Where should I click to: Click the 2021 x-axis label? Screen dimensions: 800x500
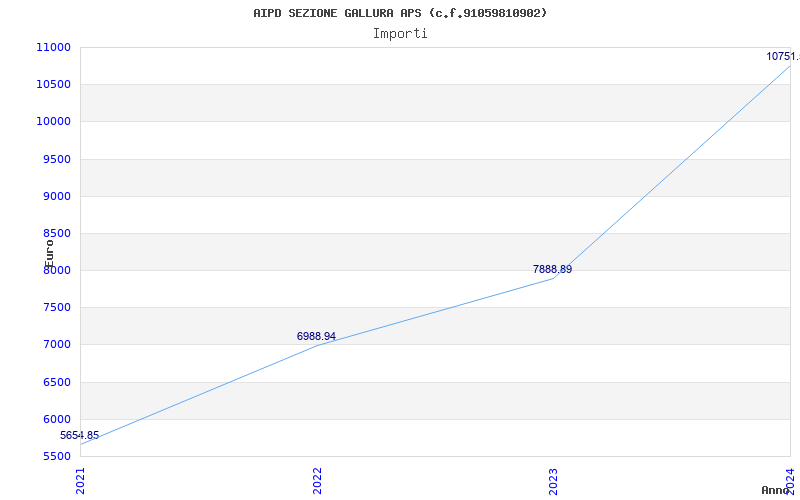pos(81,481)
